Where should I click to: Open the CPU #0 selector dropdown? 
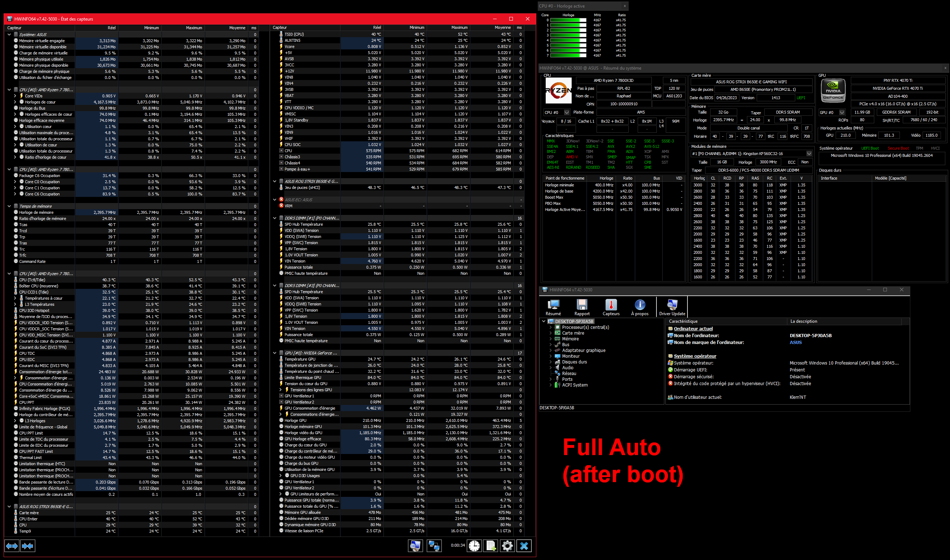pos(567,113)
